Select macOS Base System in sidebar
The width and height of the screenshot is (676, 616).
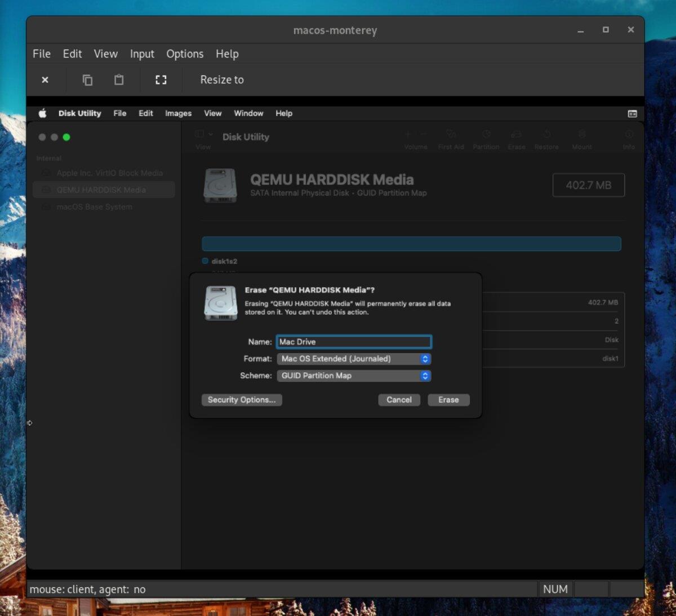pos(94,207)
